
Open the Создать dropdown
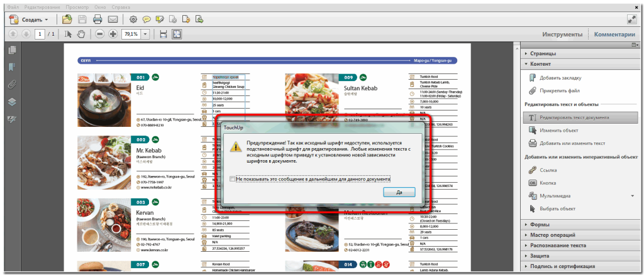click(31, 19)
